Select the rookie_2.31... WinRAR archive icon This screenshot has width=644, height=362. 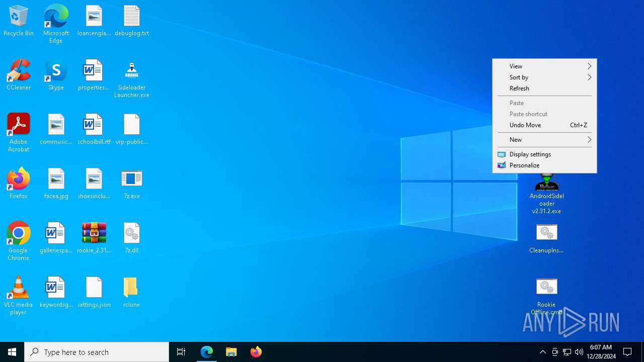(x=94, y=238)
